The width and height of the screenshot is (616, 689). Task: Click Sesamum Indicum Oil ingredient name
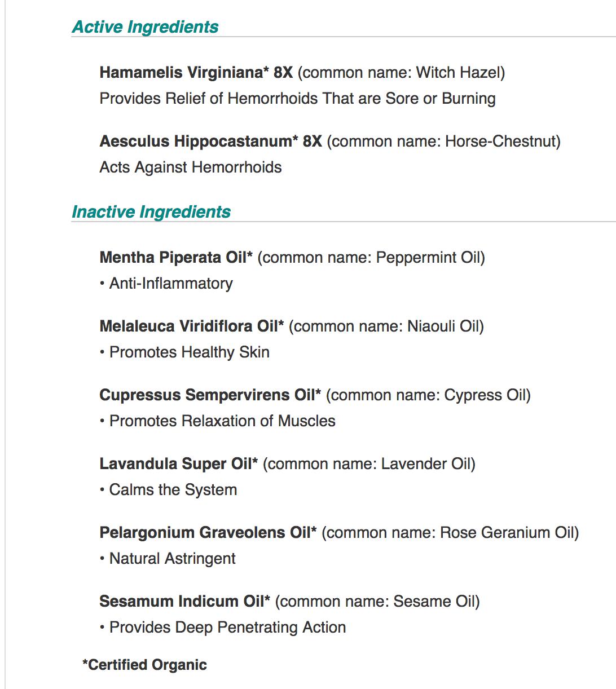point(185,602)
